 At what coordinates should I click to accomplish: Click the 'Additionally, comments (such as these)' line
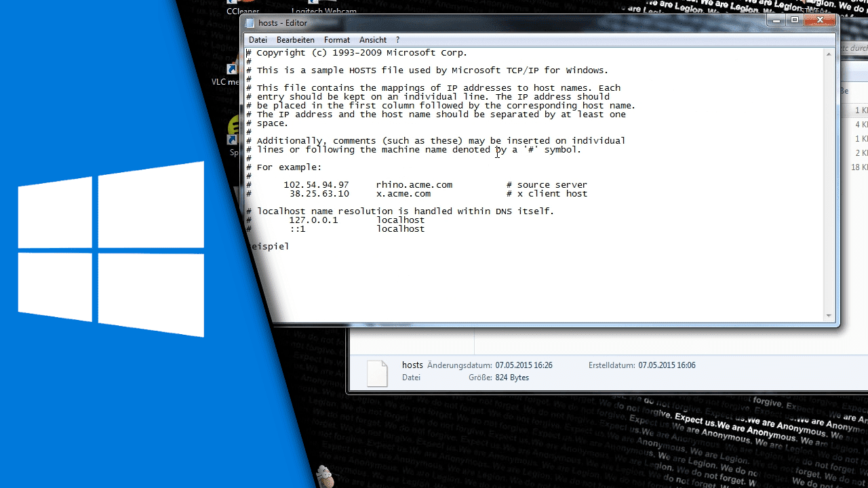click(436, 141)
